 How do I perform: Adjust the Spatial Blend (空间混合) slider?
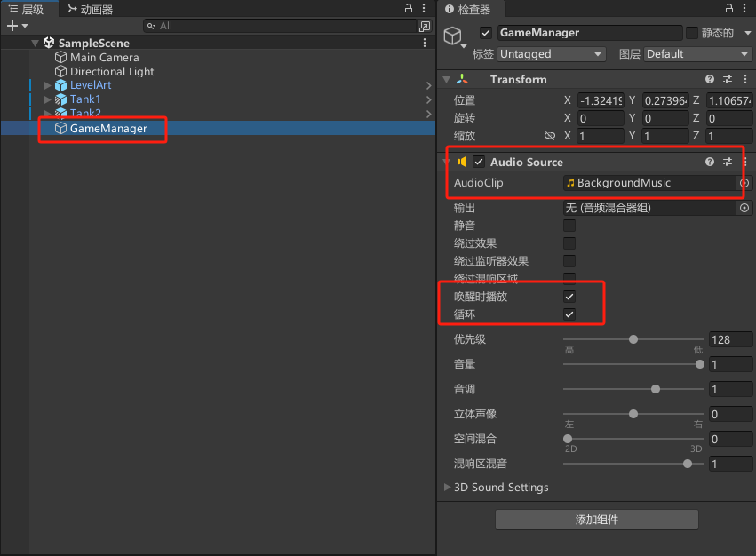tap(633, 439)
